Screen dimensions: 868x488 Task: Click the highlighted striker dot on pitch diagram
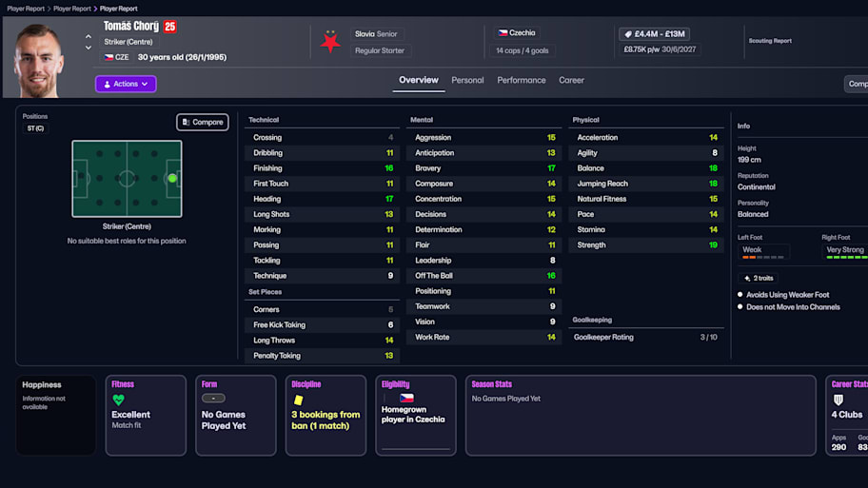172,178
